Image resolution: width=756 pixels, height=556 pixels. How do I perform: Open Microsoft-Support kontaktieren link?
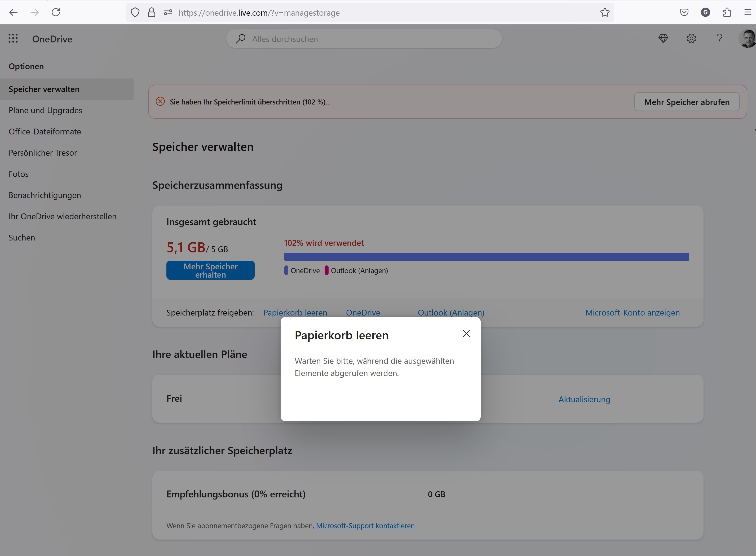point(365,526)
